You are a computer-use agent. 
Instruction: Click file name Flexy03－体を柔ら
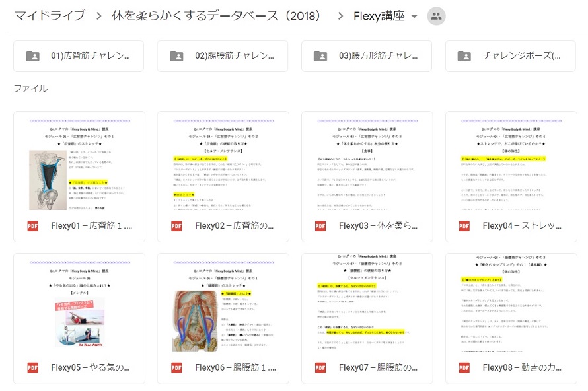click(x=379, y=226)
